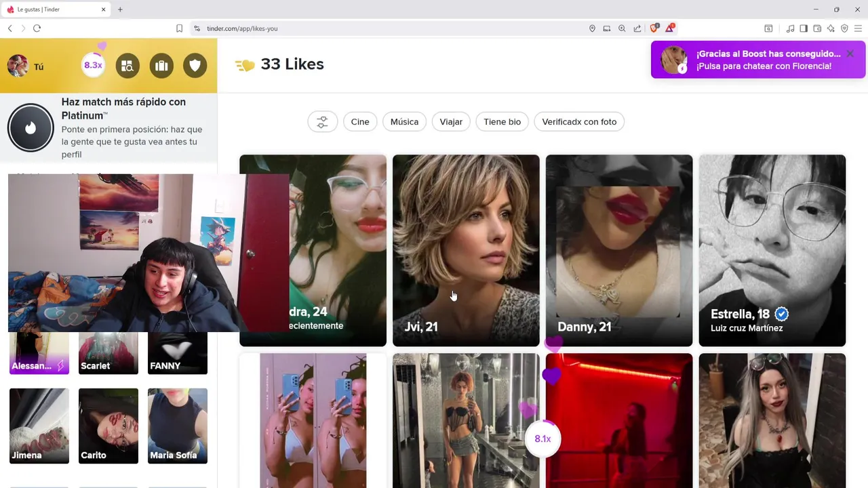The width and height of the screenshot is (868, 488).
Task: Open the Leo AI sparkle icon
Action: pos(831,28)
